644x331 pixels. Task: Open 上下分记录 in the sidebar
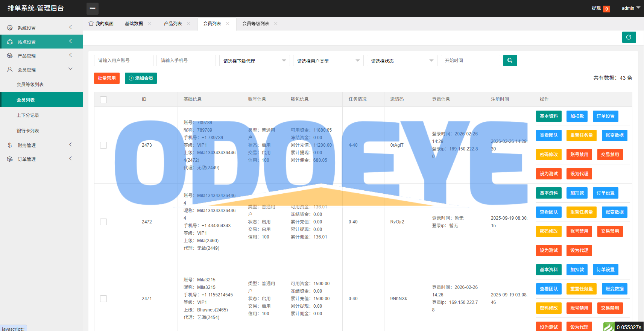click(28, 115)
